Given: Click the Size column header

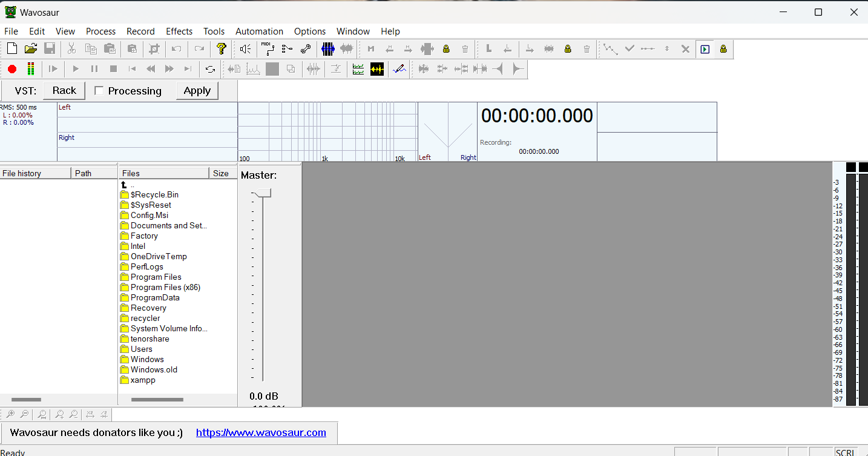Looking at the screenshot, I should 223,173.
